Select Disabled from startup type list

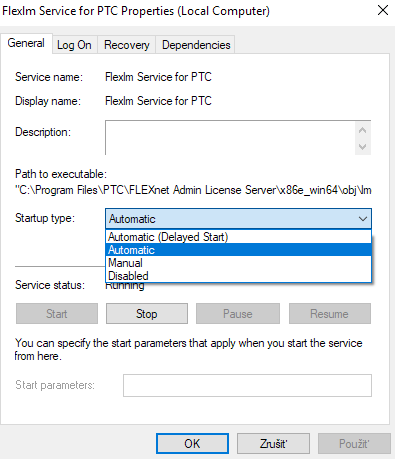(238, 276)
